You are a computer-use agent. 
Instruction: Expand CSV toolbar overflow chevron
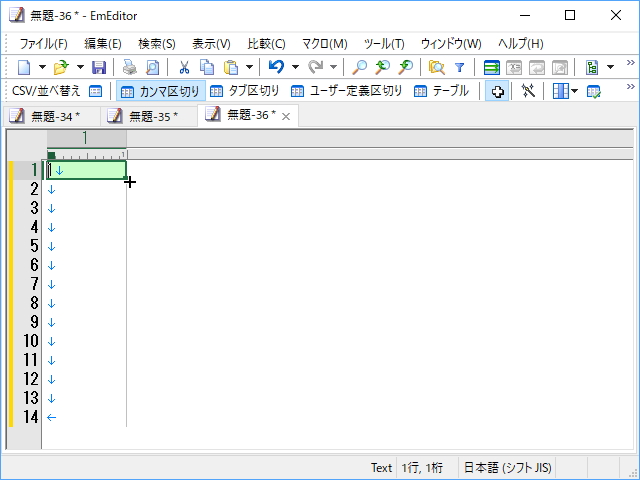click(x=631, y=87)
